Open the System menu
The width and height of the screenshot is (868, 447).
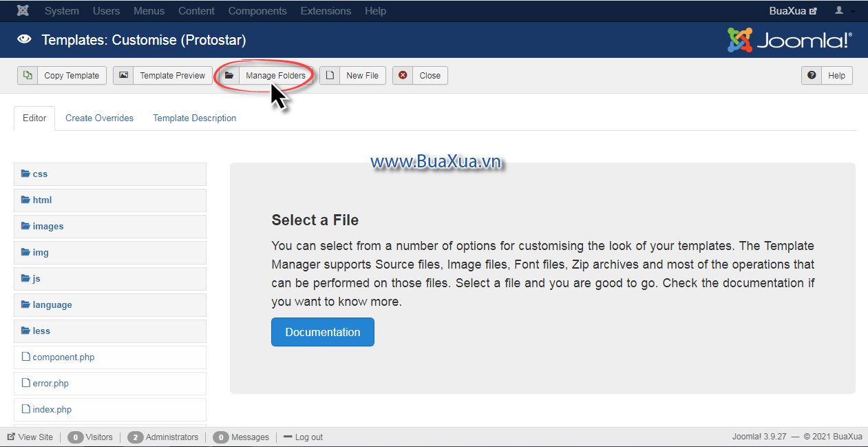click(62, 11)
